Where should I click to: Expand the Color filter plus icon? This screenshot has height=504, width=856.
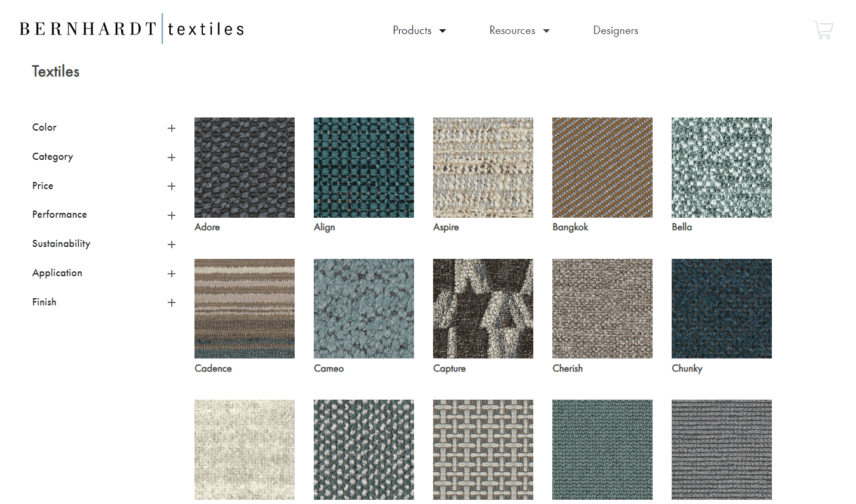click(171, 128)
